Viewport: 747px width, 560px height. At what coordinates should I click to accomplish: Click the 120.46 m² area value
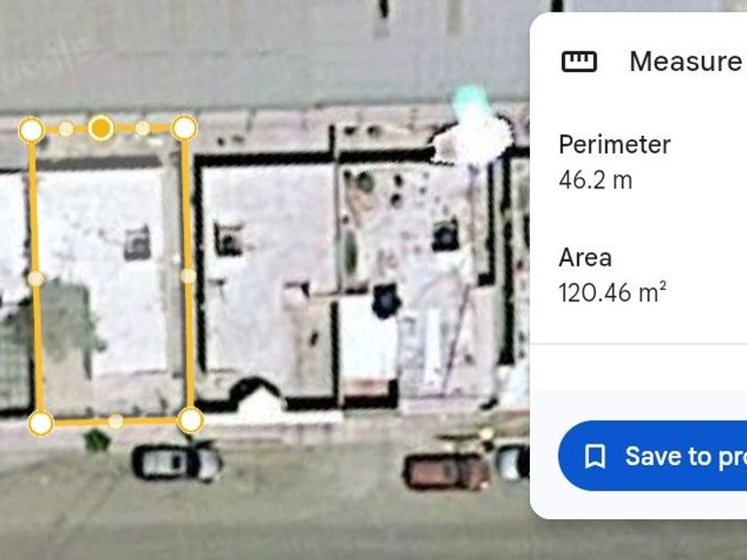pos(612,292)
